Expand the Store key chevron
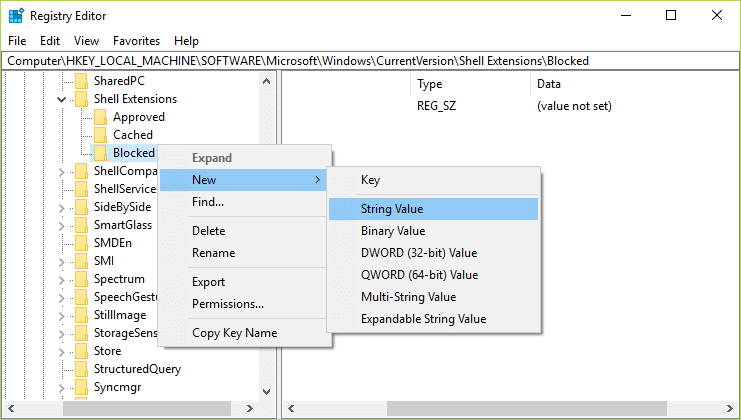The image size is (741, 420). (61, 351)
